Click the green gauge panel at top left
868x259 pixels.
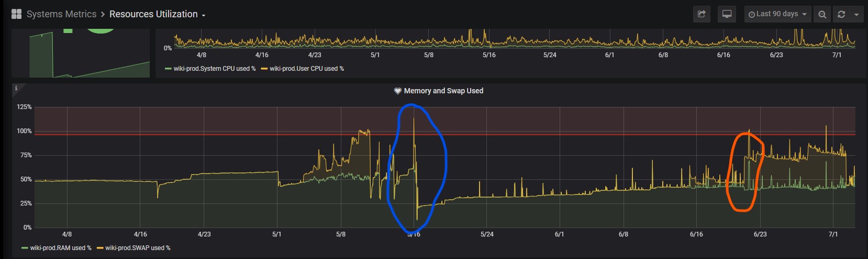[81, 53]
